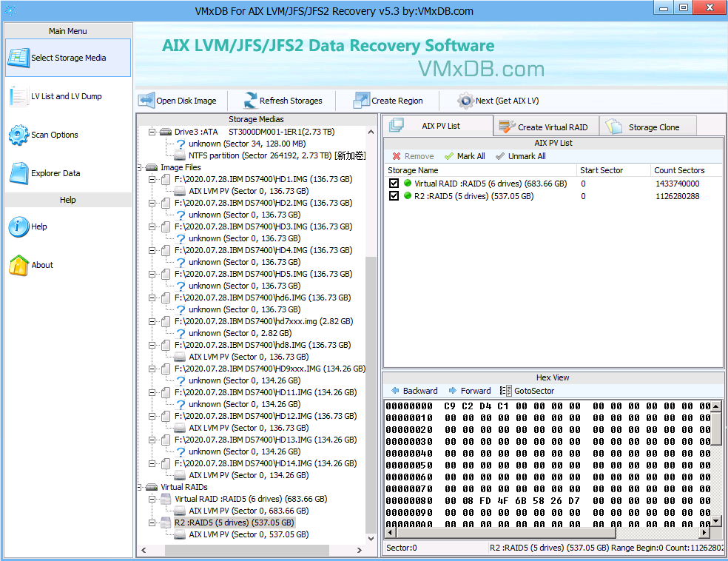This screenshot has height=561, width=728.
Task: Click the Storage Medias horizontal scrollbar thumb
Action: coord(247,550)
